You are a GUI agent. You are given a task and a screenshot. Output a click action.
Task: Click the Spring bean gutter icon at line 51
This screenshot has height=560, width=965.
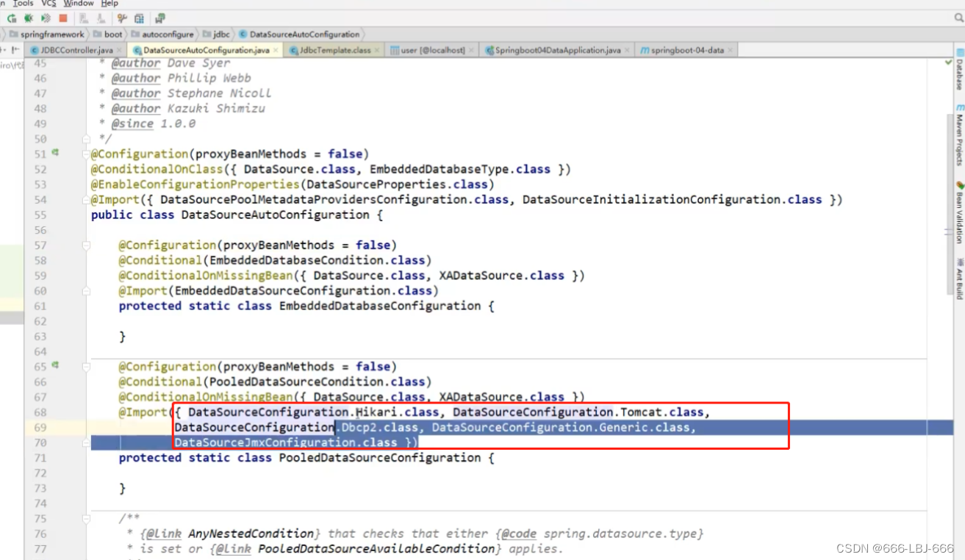(x=55, y=154)
